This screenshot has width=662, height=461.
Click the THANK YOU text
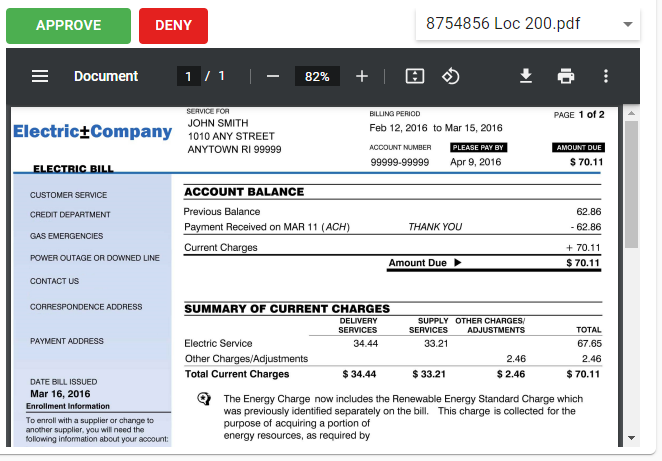pos(435,227)
